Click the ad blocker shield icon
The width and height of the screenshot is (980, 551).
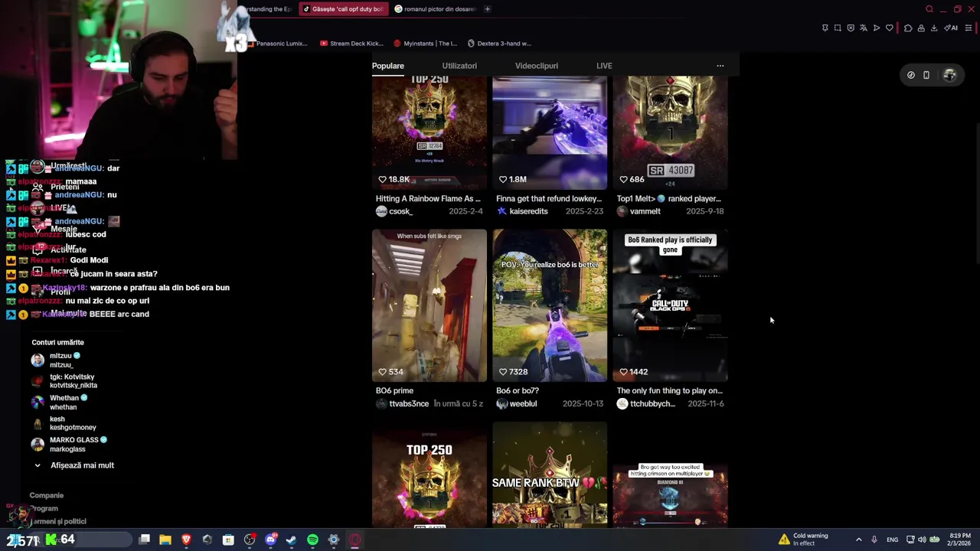coord(851,28)
